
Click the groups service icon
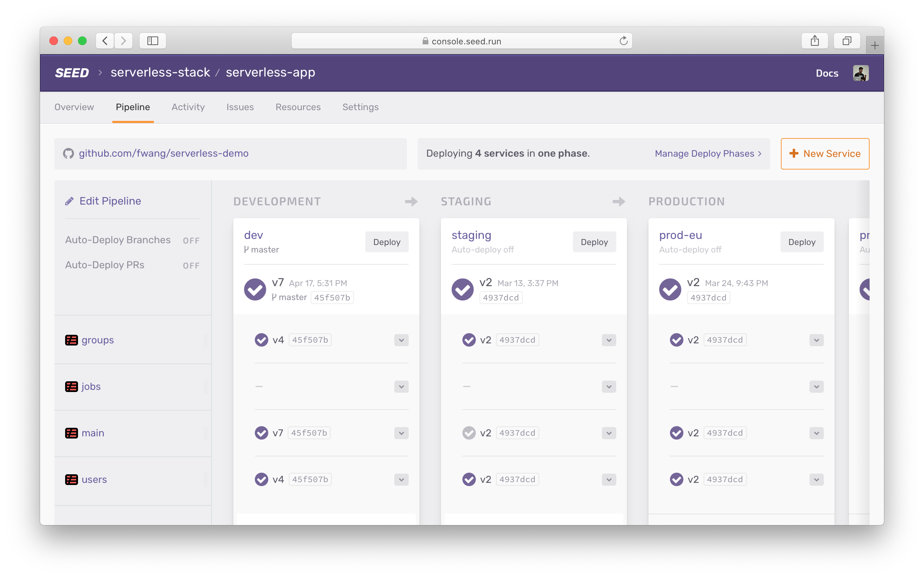71,339
